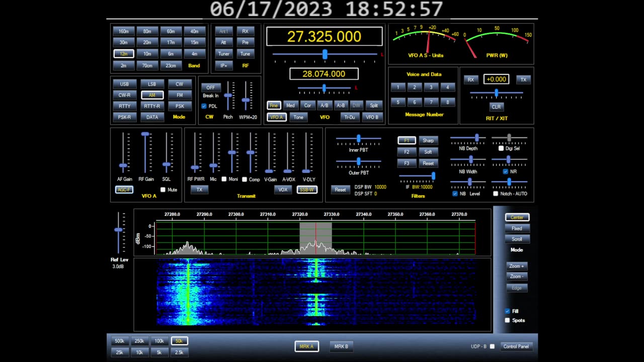The height and width of the screenshot is (362, 644).
Task: Choose the 70cm band
Action: pos(147,65)
